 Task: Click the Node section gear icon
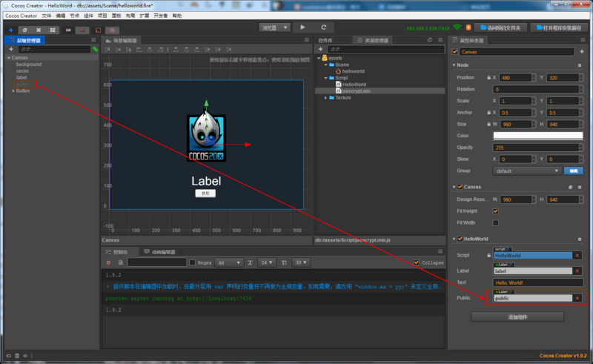click(580, 65)
